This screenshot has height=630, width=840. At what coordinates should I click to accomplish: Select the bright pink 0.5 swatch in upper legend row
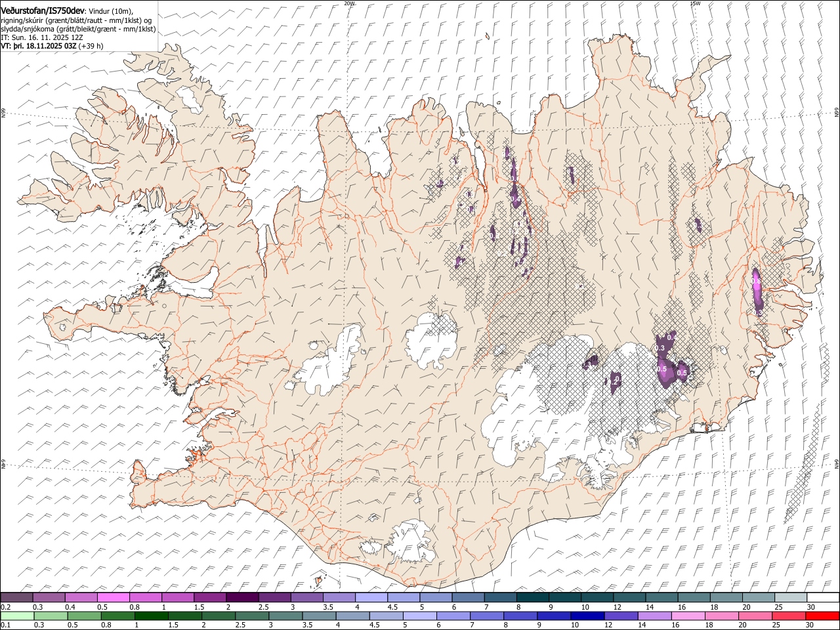tap(113, 598)
